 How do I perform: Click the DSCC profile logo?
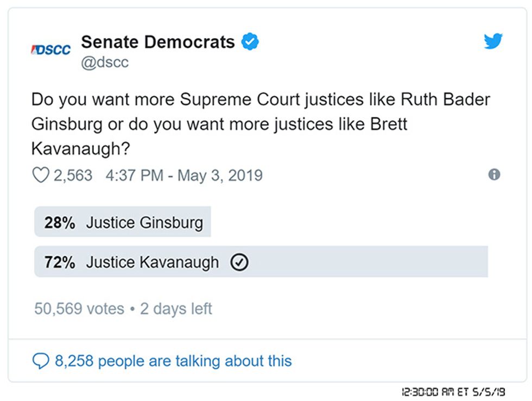(50, 49)
